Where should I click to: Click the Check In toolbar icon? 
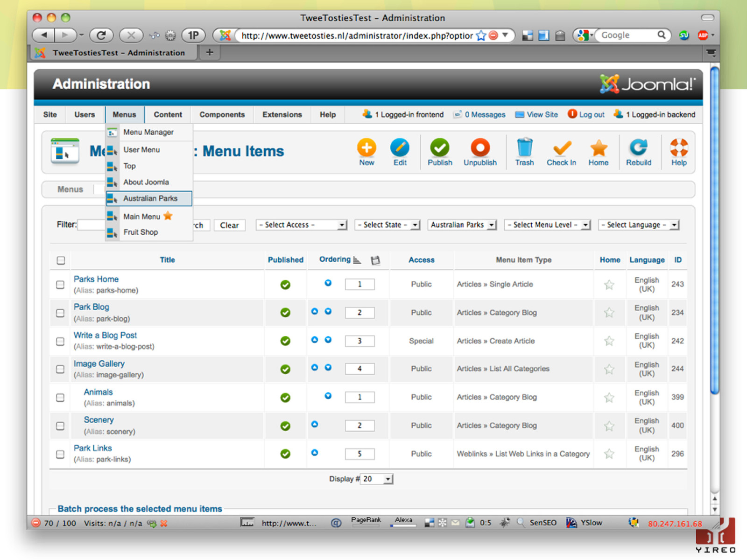[x=562, y=148]
